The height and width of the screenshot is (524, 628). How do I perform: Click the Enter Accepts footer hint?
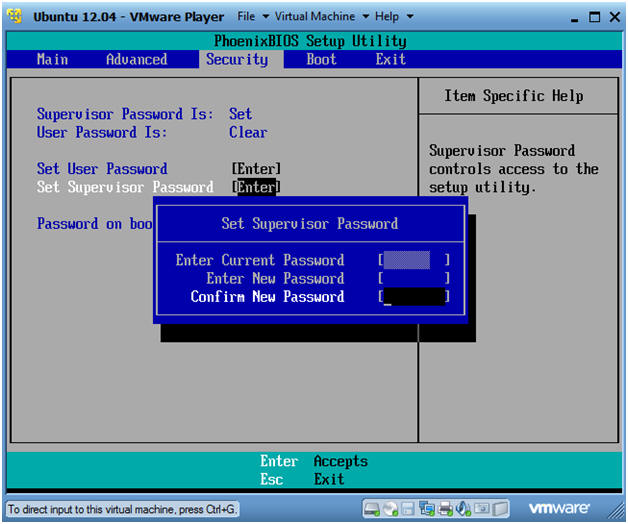314,461
